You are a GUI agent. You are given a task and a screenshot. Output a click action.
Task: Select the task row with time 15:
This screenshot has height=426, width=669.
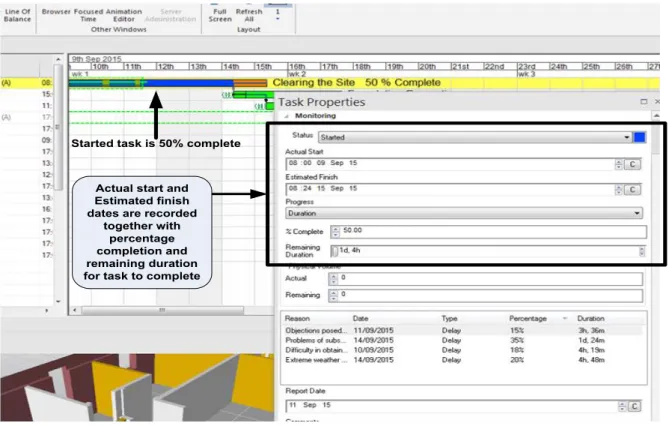coord(26,94)
